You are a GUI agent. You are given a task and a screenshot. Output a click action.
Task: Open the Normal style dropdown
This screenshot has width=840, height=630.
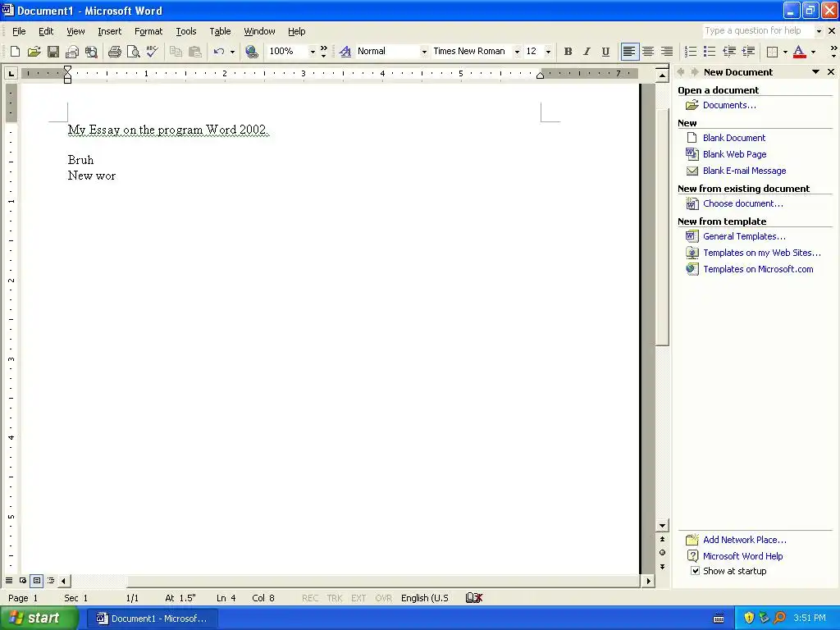pos(424,52)
